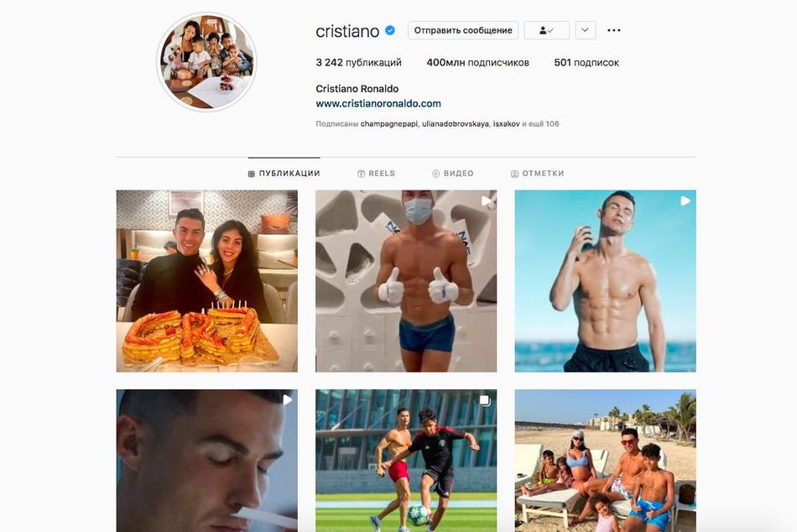This screenshot has width=797, height=532.
Task: Open the 501 подписок following list
Action: click(x=586, y=63)
